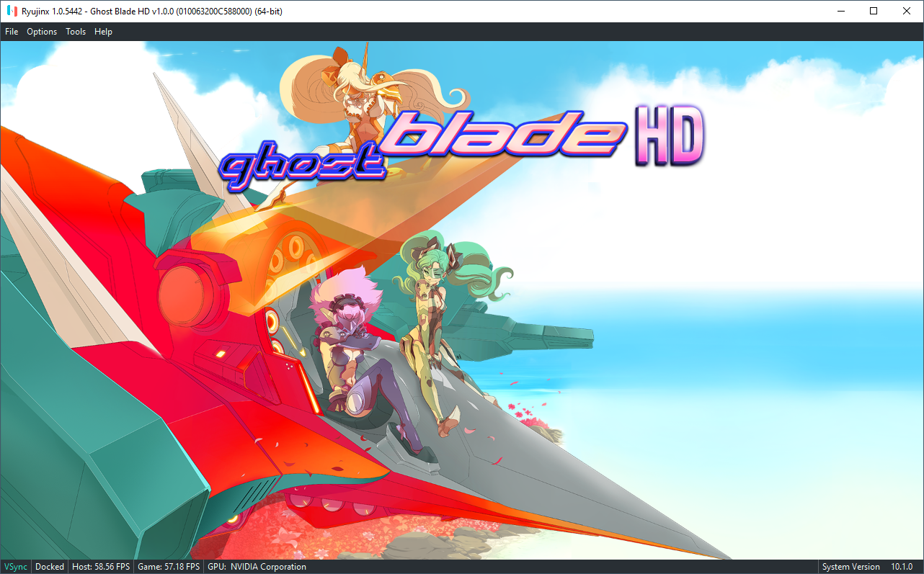Toggle VSync in the status bar
This screenshot has width=924, height=574.
16,567
